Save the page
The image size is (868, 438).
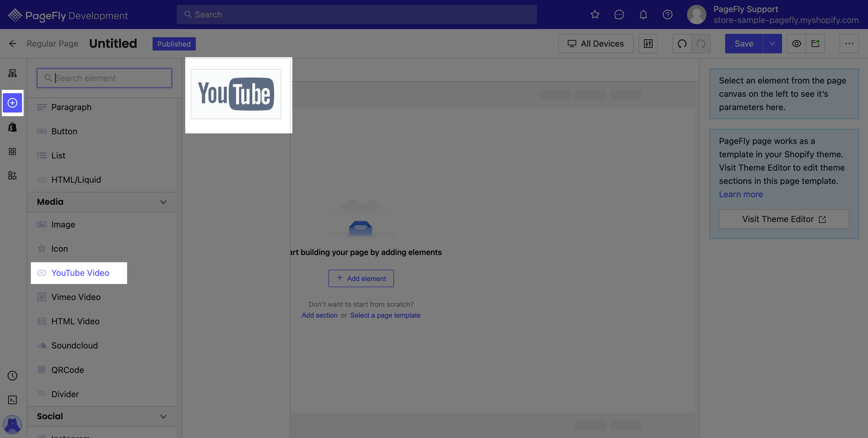pyautogui.click(x=744, y=44)
